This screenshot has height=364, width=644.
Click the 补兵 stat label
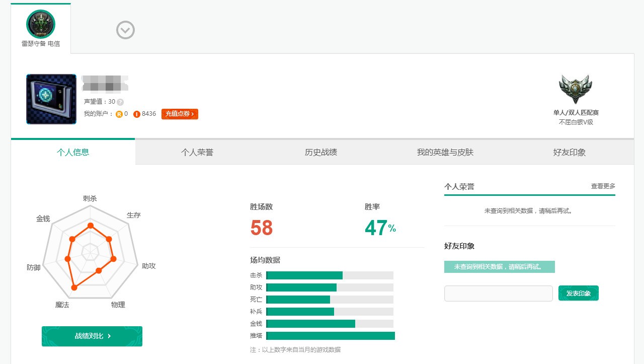[x=256, y=312]
